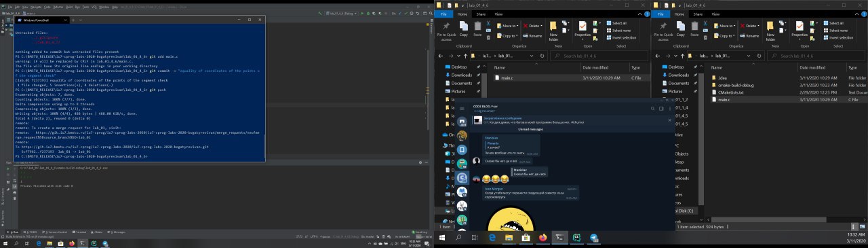Open Firefox from the right monitor's taskbar
Screen dimensions: 868x248
(x=542, y=238)
